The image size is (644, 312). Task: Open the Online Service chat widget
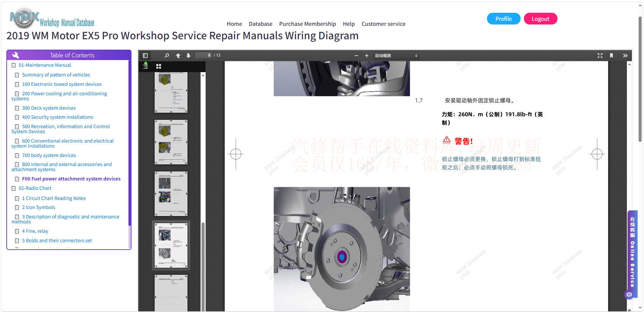coord(632,254)
